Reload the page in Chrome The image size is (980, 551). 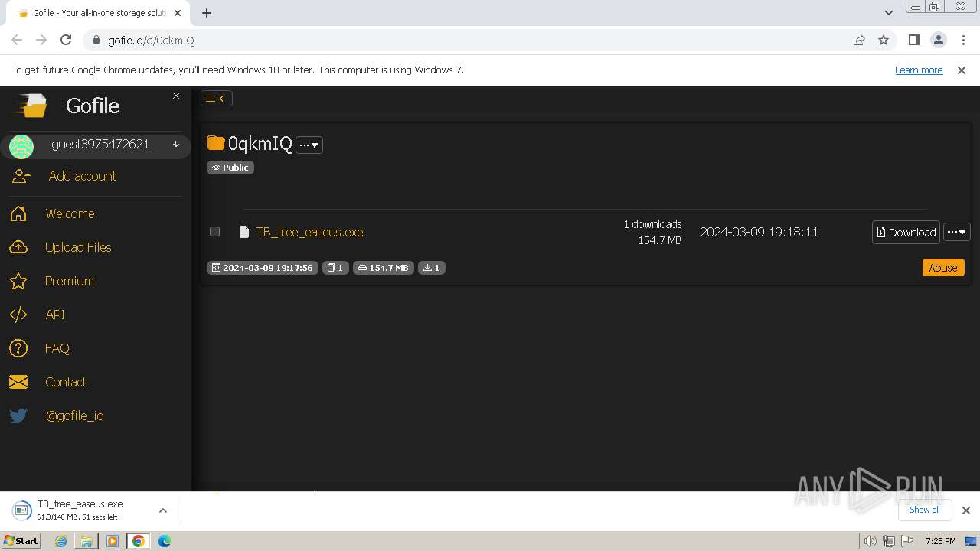(x=66, y=40)
